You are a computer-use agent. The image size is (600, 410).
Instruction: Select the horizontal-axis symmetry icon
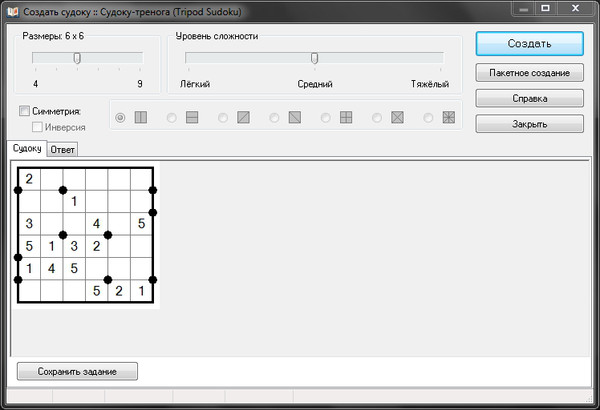[192, 118]
